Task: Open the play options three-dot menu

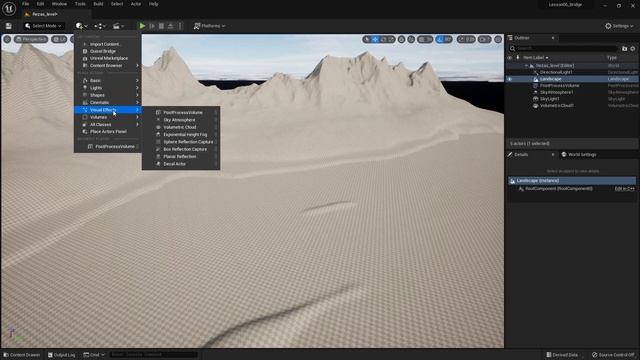Action: click(180, 26)
